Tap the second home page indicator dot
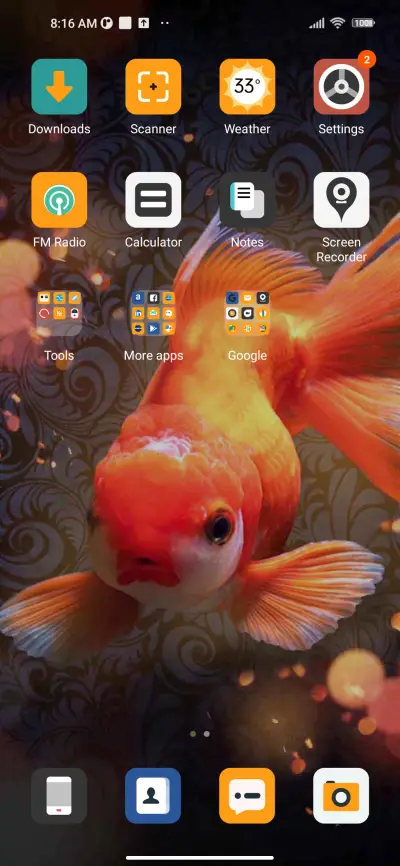The height and width of the screenshot is (866, 400). pyautogui.click(x=207, y=734)
